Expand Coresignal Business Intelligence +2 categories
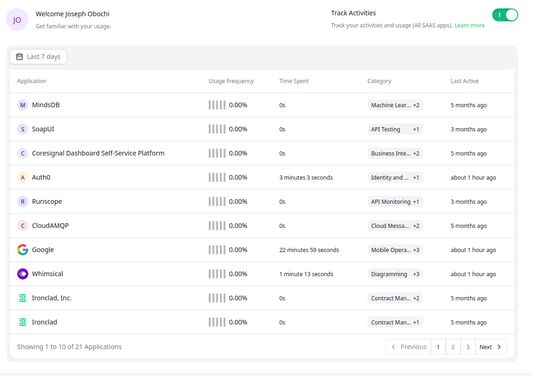The image size is (533, 376). [x=395, y=154]
